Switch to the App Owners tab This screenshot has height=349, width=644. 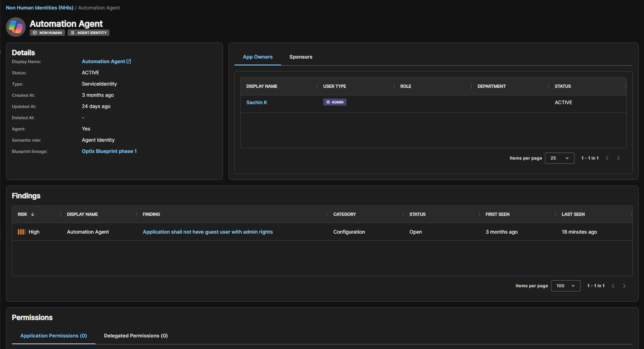pos(258,57)
